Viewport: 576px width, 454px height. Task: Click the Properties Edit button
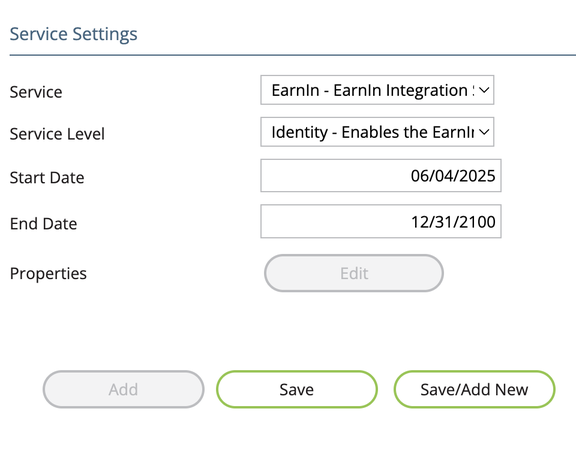point(354,273)
